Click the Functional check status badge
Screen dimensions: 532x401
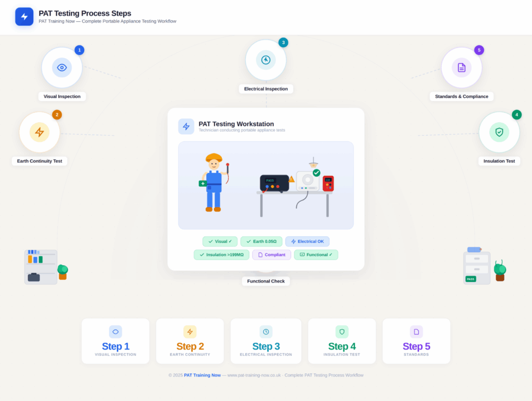tap(316, 255)
